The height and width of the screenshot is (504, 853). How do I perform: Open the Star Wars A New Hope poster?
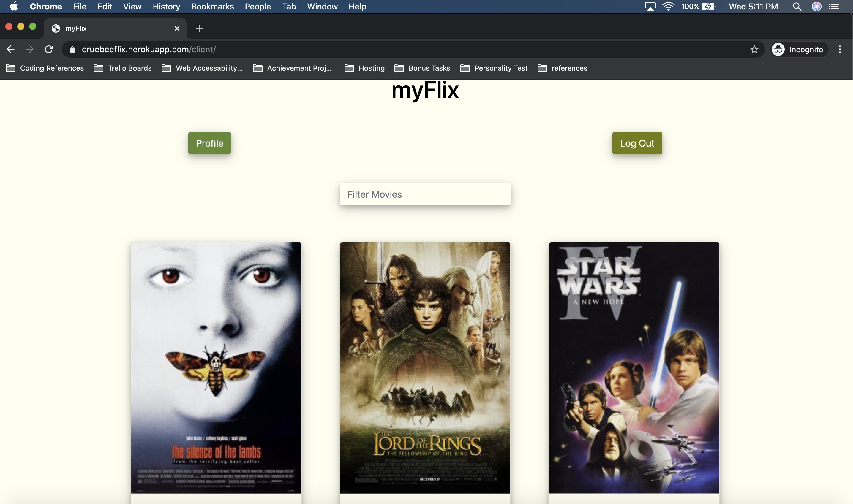tap(634, 367)
